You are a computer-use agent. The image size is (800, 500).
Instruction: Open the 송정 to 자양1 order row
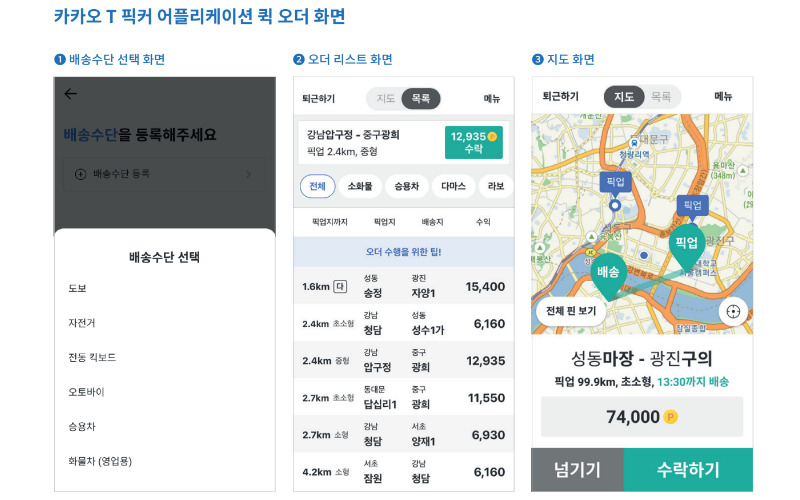[x=404, y=286]
